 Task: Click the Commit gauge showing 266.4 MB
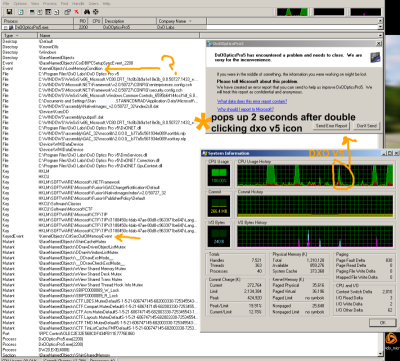tap(219, 206)
